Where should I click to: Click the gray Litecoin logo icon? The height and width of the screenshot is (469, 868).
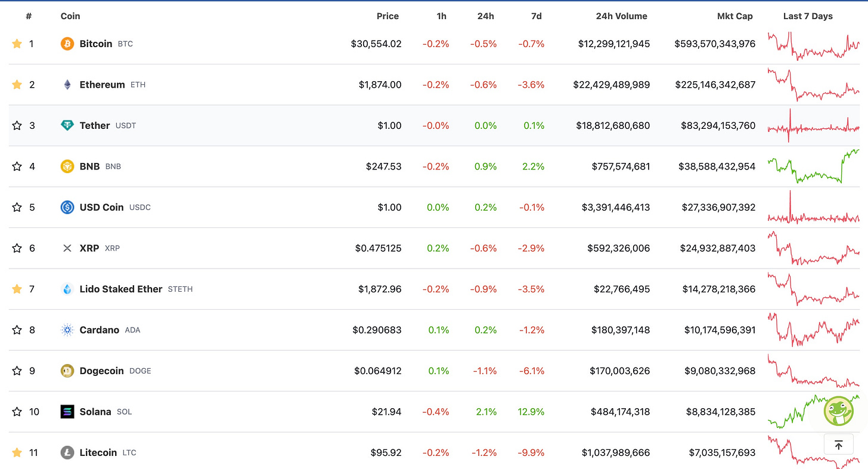(67, 452)
